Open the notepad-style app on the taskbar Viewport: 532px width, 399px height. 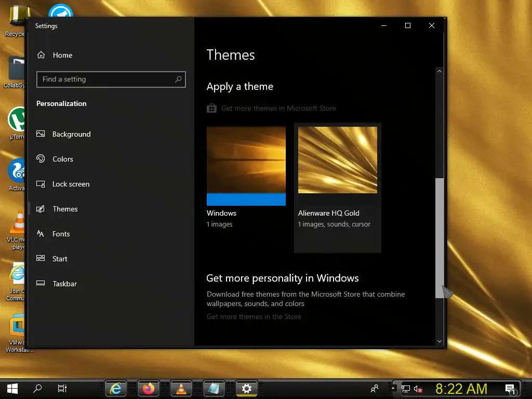[214, 389]
